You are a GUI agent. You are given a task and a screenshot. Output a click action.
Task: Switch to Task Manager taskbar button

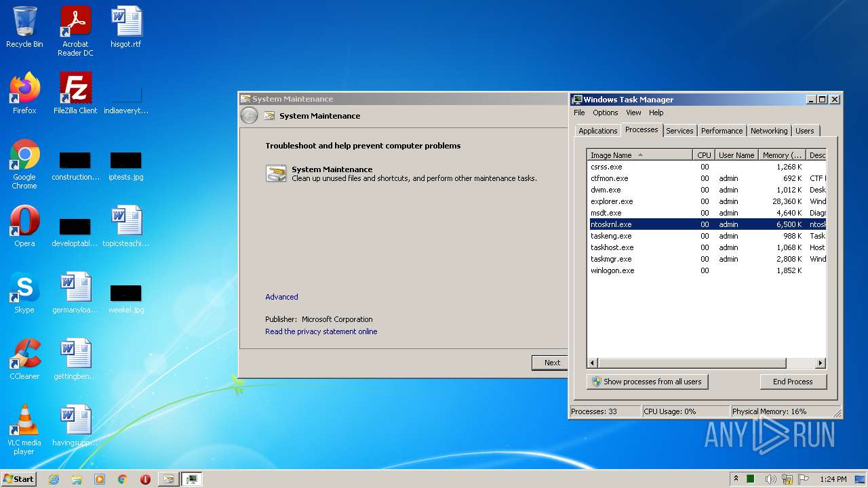pyautogui.click(x=192, y=479)
